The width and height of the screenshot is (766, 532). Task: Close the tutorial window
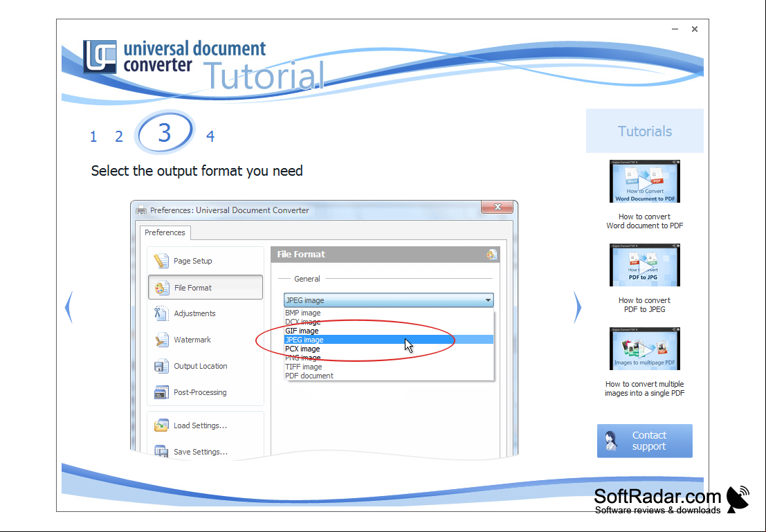[694, 29]
